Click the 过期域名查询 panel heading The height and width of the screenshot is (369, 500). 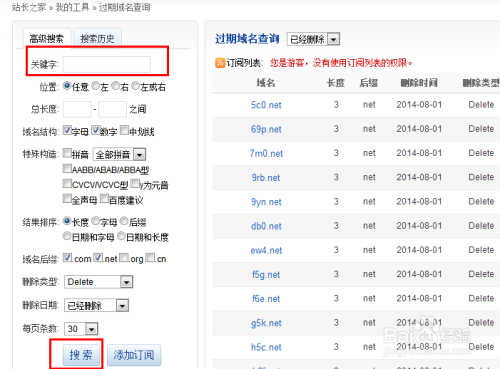[x=247, y=39]
